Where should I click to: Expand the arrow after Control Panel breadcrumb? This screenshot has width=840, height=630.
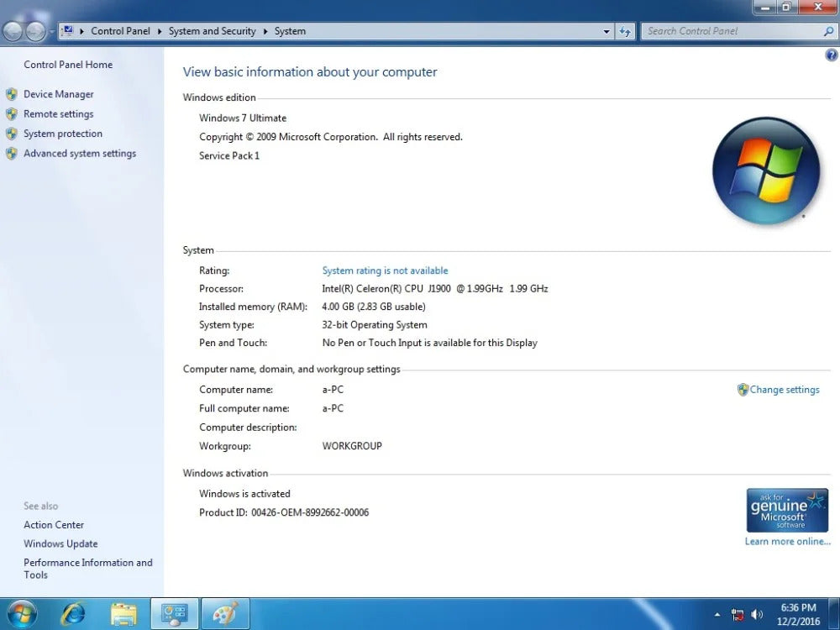click(160, 31)
